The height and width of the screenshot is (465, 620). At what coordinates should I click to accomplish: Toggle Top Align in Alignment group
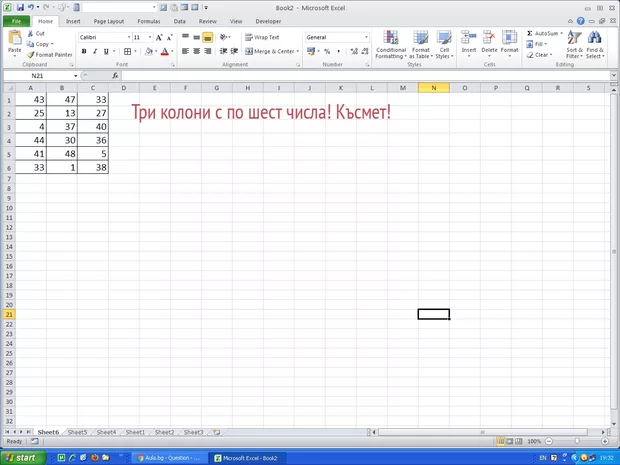185,37
